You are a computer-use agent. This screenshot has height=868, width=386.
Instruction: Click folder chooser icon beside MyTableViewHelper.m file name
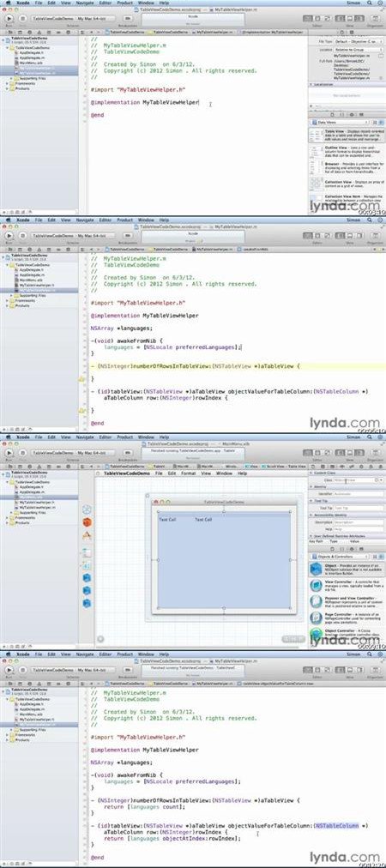[383, 56]
